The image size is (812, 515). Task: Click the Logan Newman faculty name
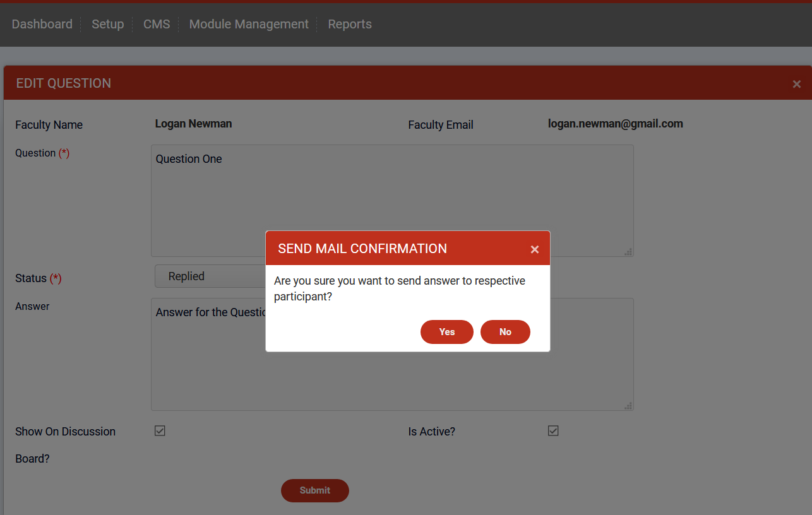tap(193, 124)
